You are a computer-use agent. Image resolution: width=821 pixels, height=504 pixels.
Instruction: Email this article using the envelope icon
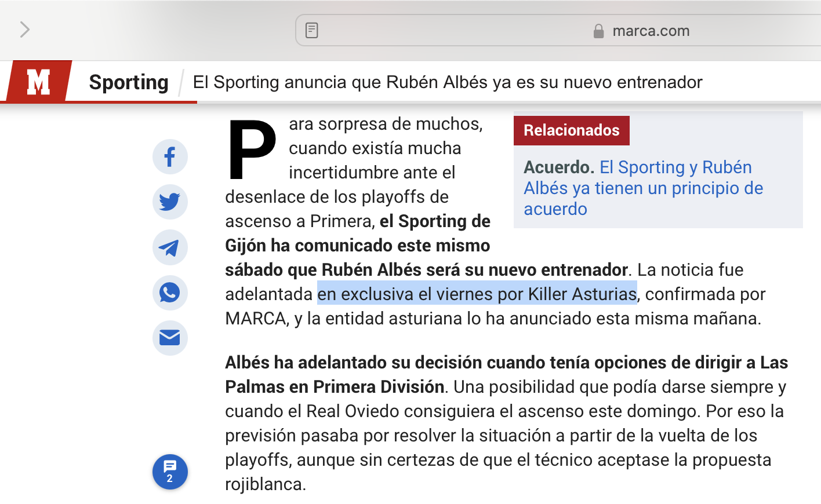tap(170, 338)
